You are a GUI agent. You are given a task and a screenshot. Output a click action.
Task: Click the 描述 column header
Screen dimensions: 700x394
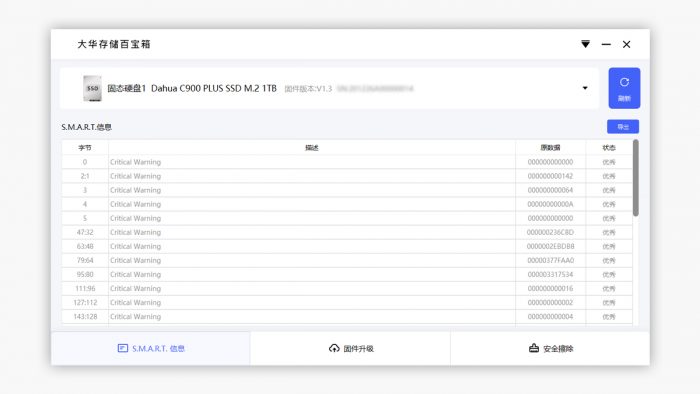point(312,147)
